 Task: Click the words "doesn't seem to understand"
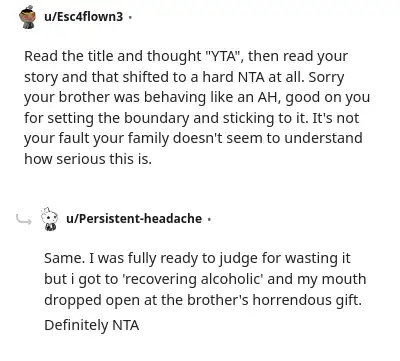pyautogui.click(x=268, y=138)
